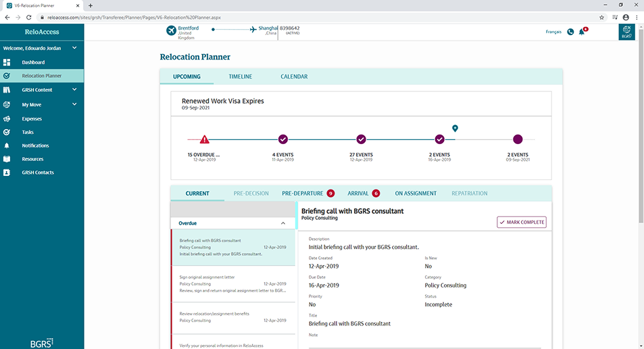
Task: Switch to the Calendar tab
Action: click(294, 76)
